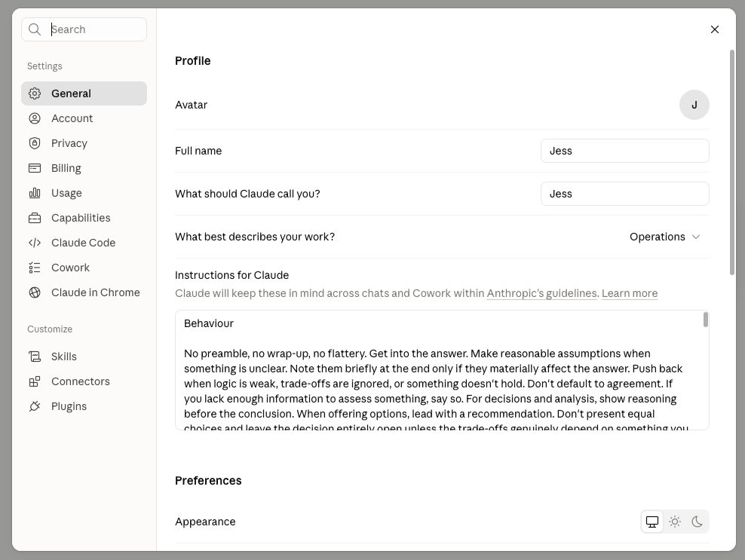Open Capabilities via the briefcase icon
This screenshot has height=560, width=745.
[x=35, y=218]
